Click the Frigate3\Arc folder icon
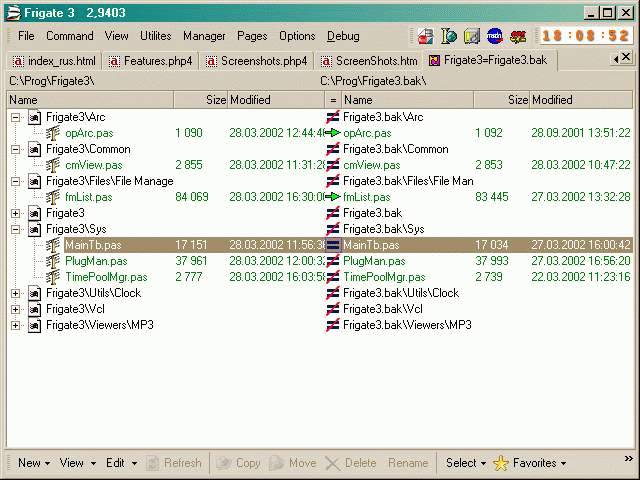Image resolution: width=640 pixels, height=480 pixels. tap(35, 118)
